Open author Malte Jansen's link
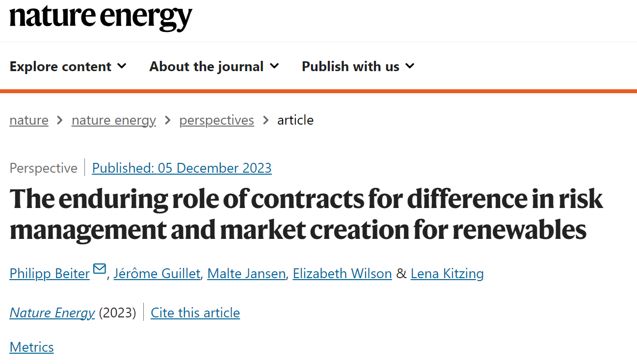The width and height of the screenshot is (637, 364). pyautogui.click(x=246, y=274)
